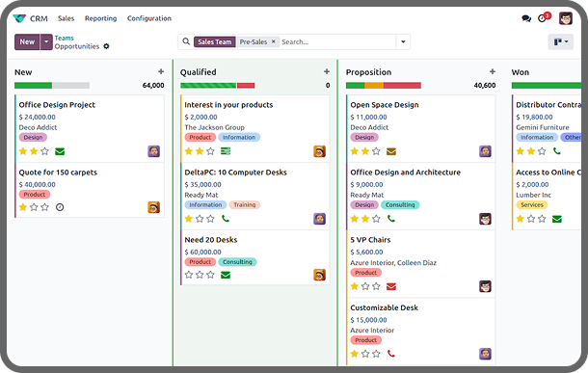This screenshot has width=588, height=373.
Task: Set third priority star on Customizable Desk
Action: (377, 354)
